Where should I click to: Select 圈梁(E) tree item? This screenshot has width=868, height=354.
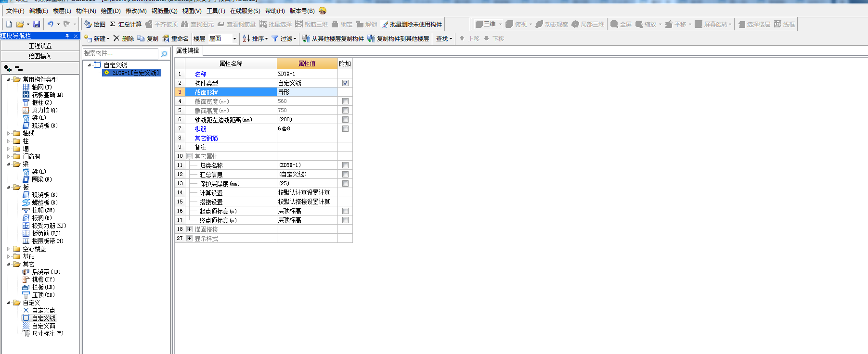point(42,179)
